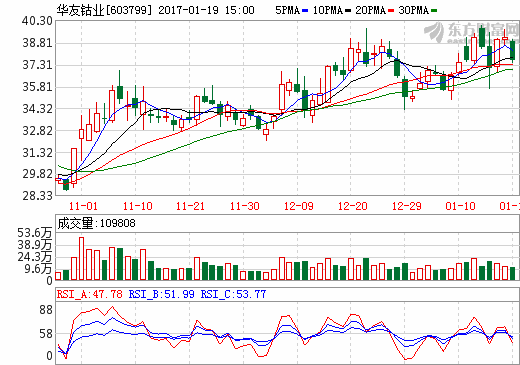Click the 53.6万 volume axis label
520x365 pixels.
[x=35, y=233]
